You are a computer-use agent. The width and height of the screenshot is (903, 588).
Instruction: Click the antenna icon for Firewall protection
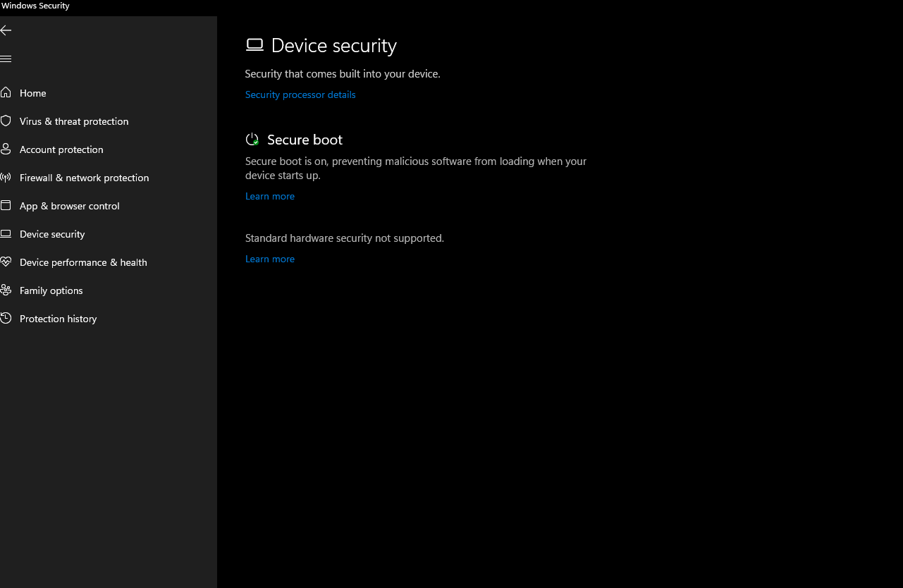pos(6,177)
